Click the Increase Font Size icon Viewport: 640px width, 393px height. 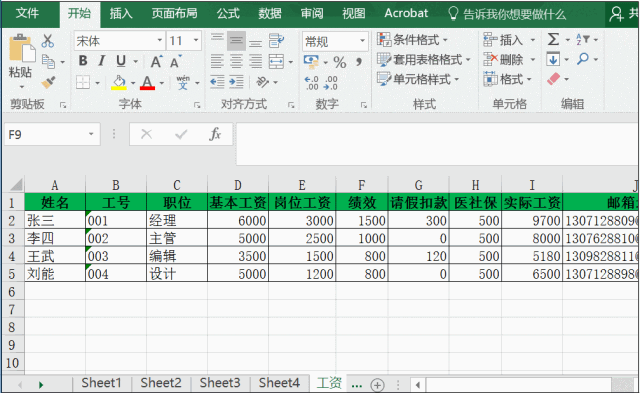(156, 62)
